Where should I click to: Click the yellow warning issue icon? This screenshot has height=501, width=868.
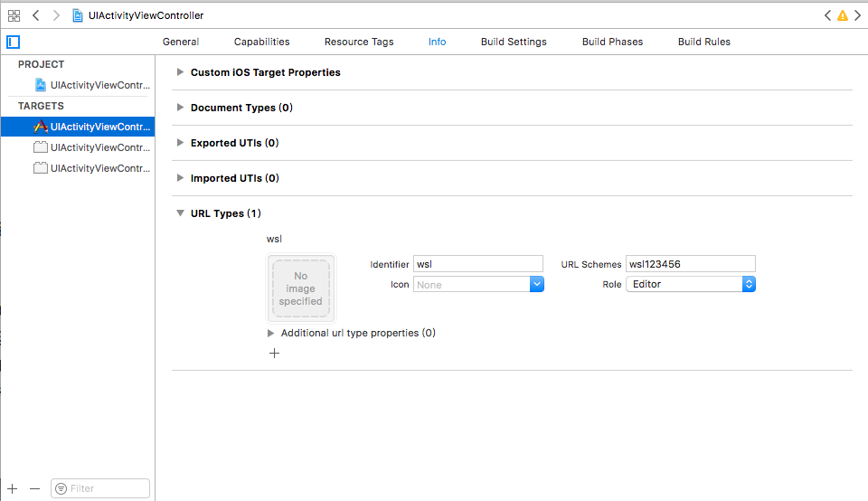[843, 15]
